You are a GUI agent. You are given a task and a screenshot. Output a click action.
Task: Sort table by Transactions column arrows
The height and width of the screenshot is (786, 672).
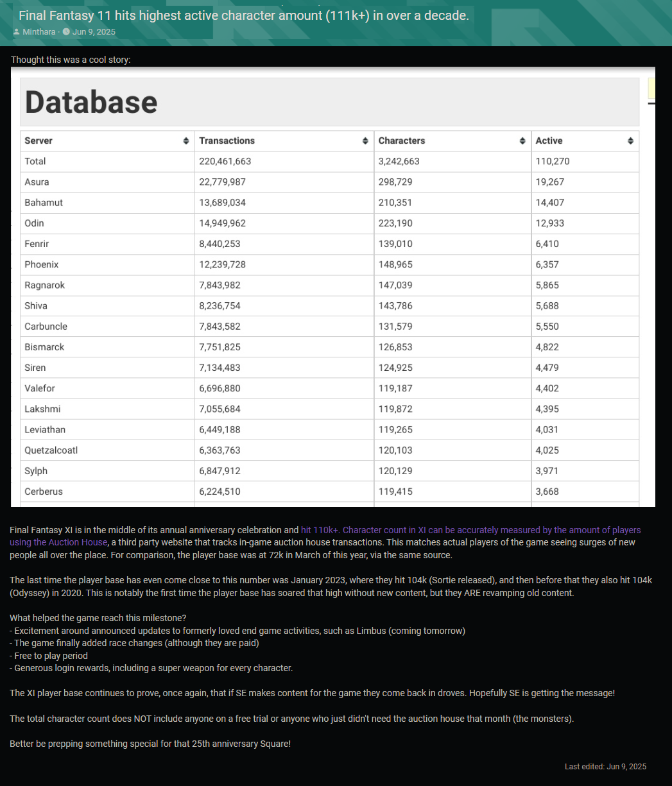point(365,141)
